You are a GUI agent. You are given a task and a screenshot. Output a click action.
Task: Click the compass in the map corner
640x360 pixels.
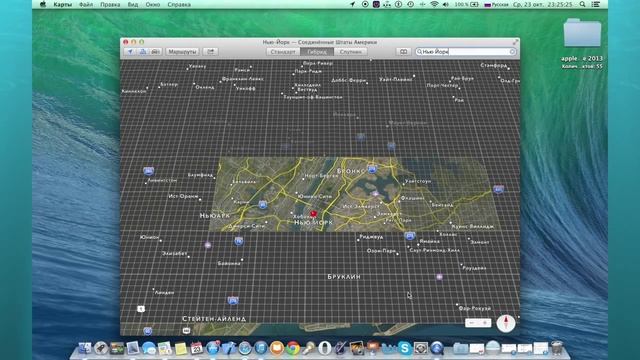(506, 323)
